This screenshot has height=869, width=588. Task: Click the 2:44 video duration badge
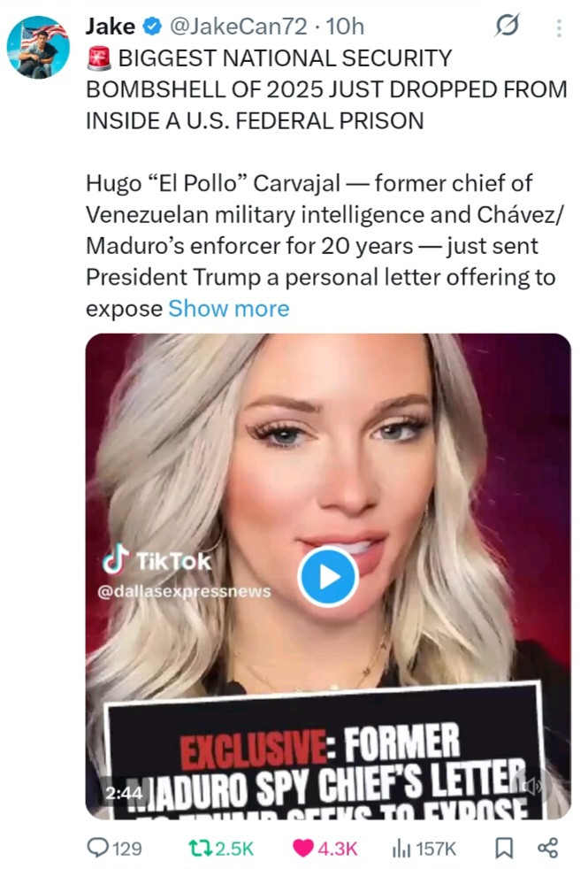pos(123,793)
